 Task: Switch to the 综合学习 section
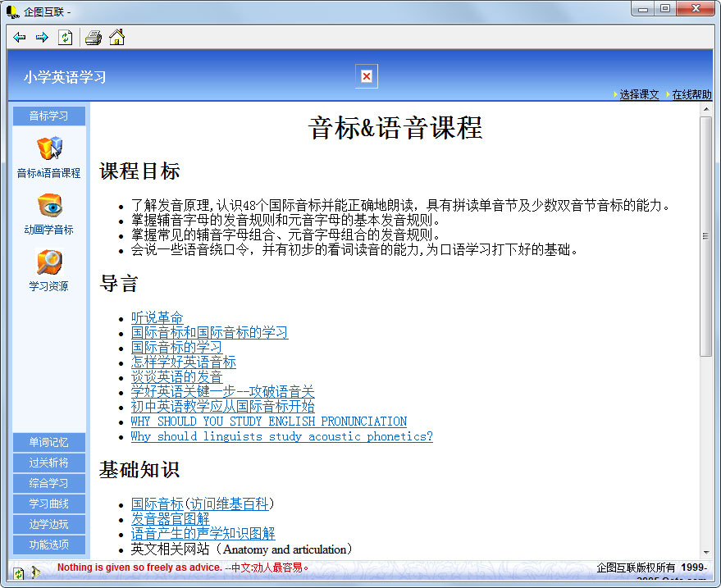49,483
